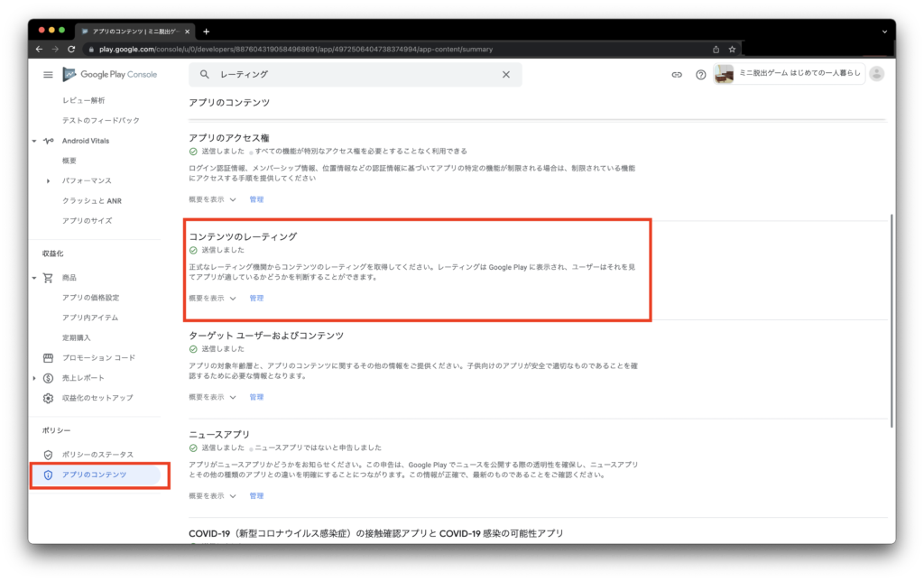Expand the パフォーマンス sidebar item
The height and width of the screenshot is (581, 924).
click(48, 180)
